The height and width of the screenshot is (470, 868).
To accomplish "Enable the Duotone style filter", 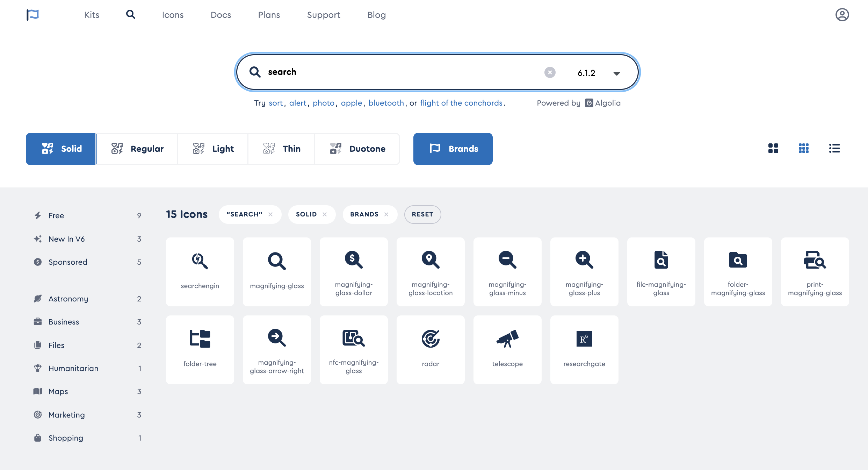I will tap(357, 149).
